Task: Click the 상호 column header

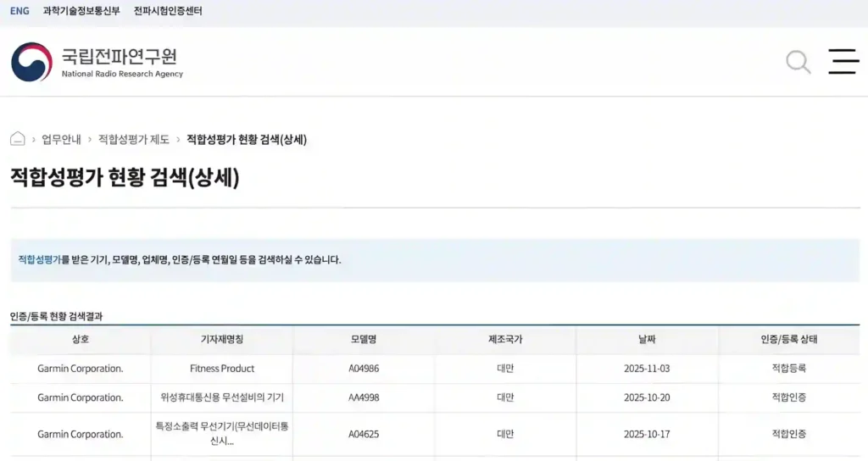Action: pos(81,339)
